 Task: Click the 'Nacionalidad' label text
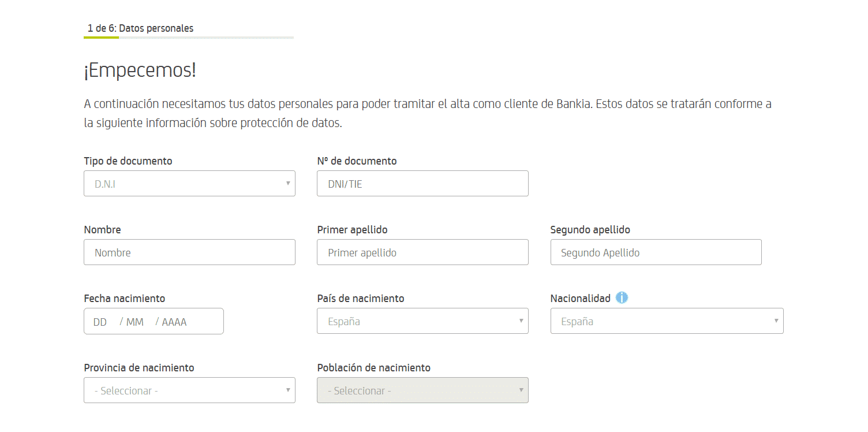click(581, 299)
